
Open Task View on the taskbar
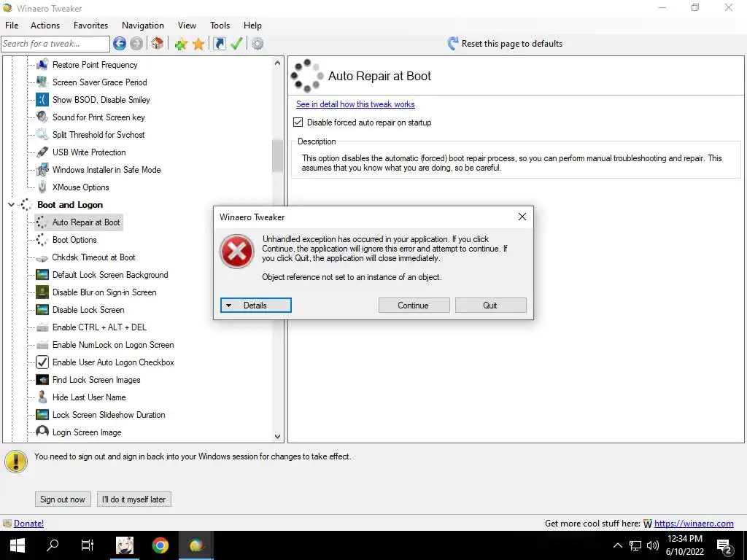(x=88, y=545)
